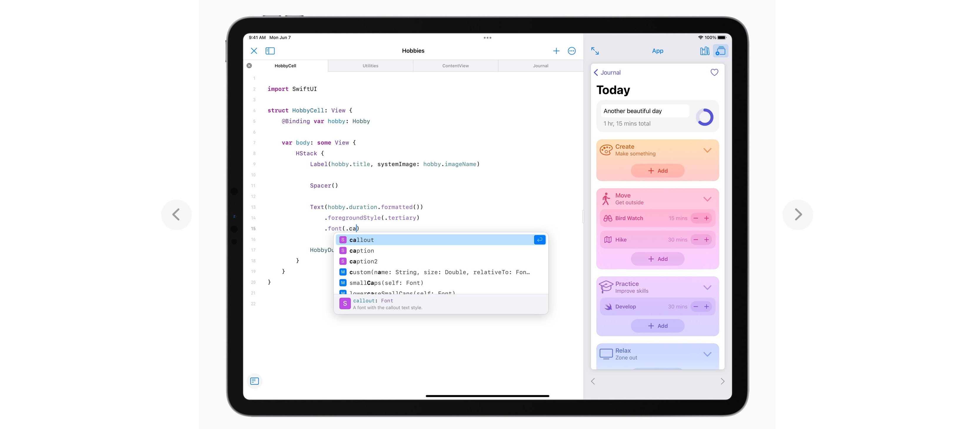Close the HobbyCell tab with the X toggle

[x=249, y=65]
